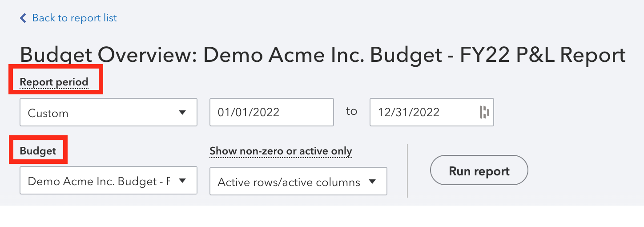The height and width of the screenshot is (227, 644).
Task: Click the back chevron arrow icon
Action: 23,18
